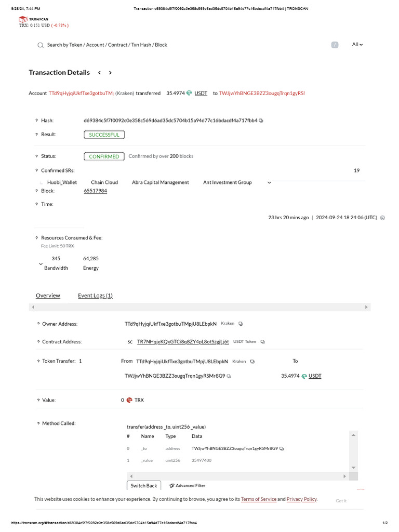Click the USDT token icon in summary

click(x=189, y=93)
